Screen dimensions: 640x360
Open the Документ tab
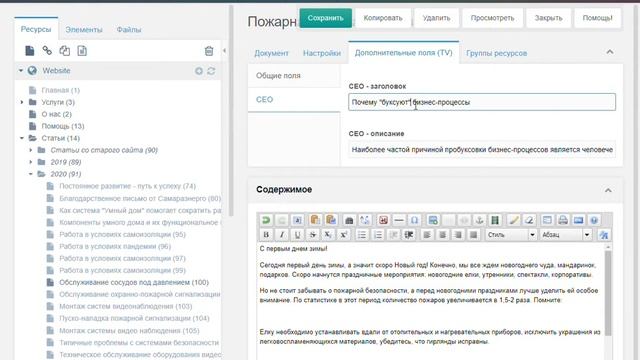(271, 53)
